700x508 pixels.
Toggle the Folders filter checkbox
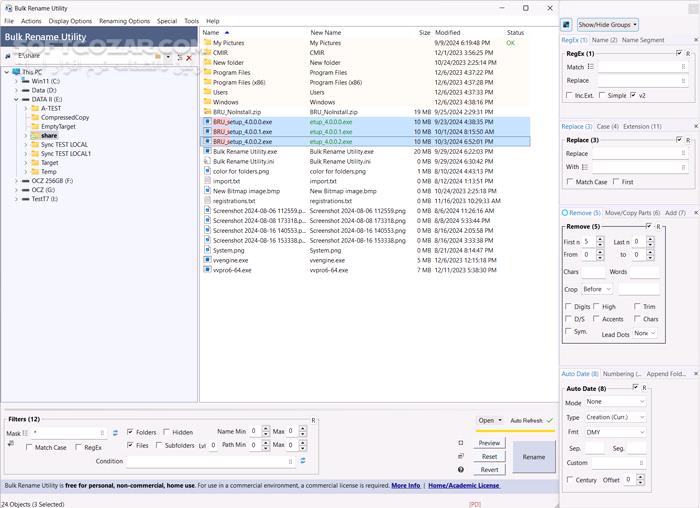coord(130,432)
